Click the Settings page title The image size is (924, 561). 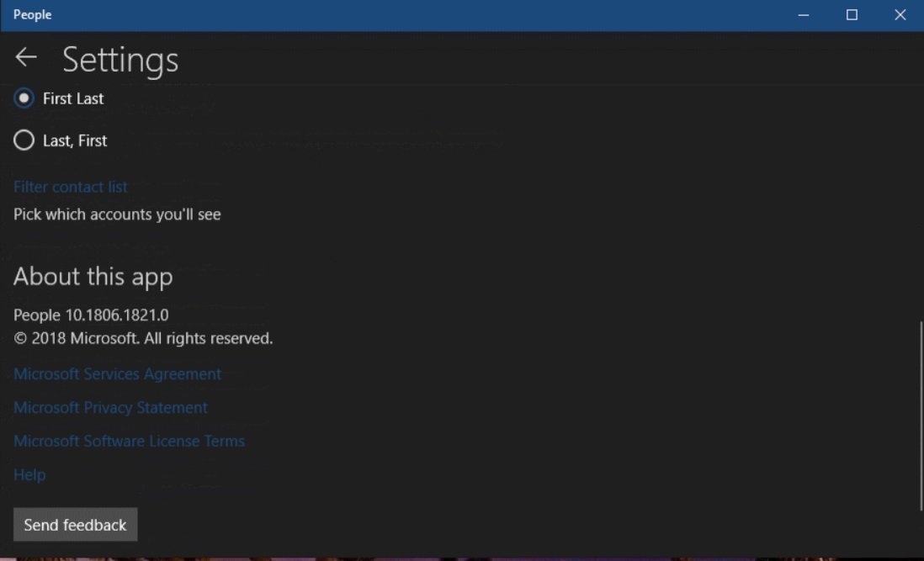(x=120, y=60)
